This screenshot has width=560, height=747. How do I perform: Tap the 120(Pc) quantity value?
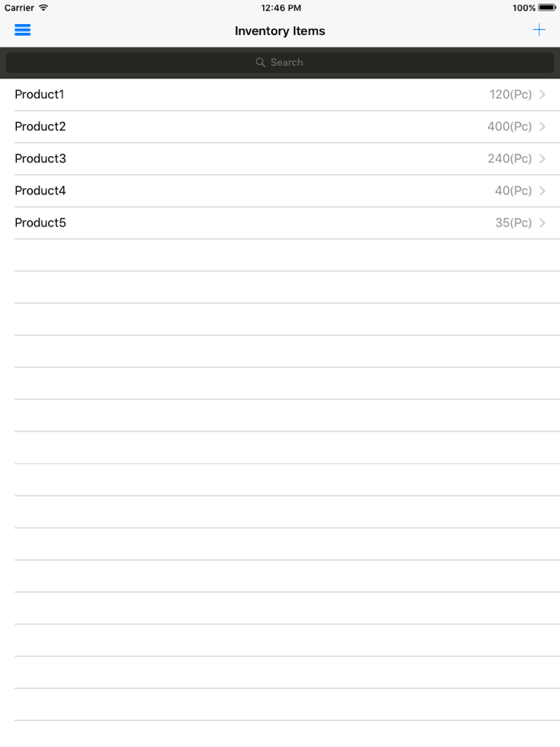[510, 94]
